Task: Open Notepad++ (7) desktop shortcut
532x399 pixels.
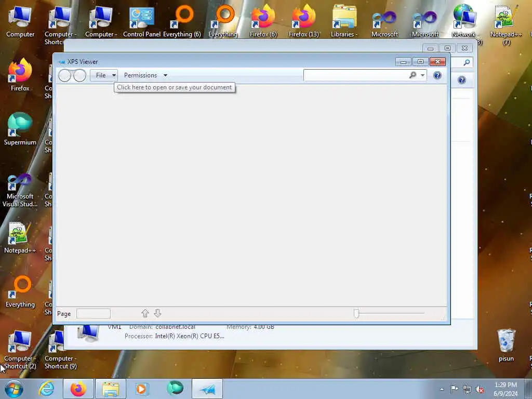Action: (506, 25)
